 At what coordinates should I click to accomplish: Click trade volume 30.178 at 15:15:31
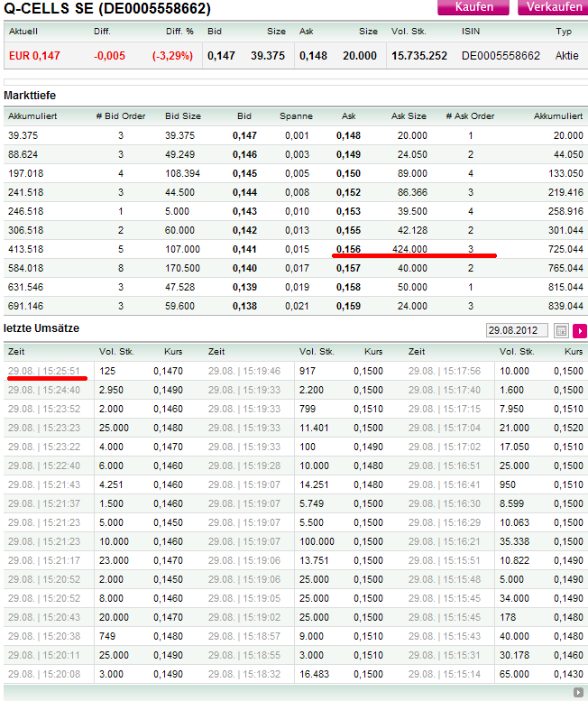click(x=514, y=655)
